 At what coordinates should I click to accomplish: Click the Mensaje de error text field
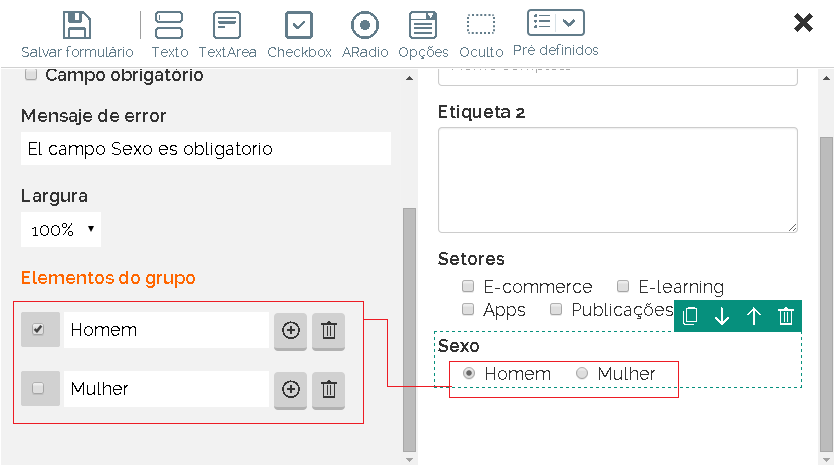click(x=205, y=149)
